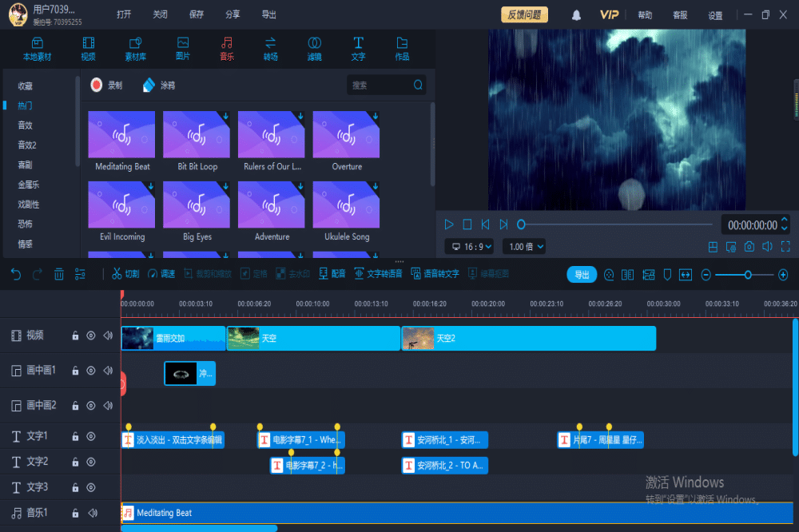Mute the 音乐1 track

coord(93,513)
